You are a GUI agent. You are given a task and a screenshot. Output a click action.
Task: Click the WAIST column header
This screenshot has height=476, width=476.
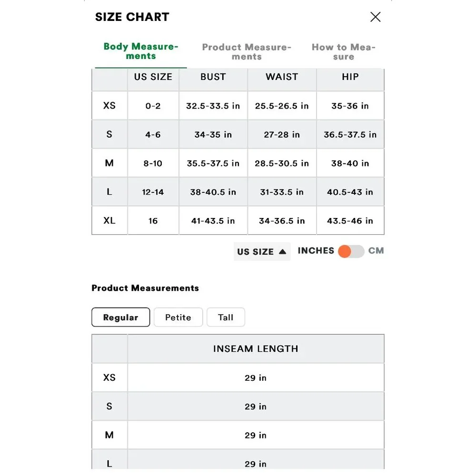pyautogui.click(x=282, y=77)
